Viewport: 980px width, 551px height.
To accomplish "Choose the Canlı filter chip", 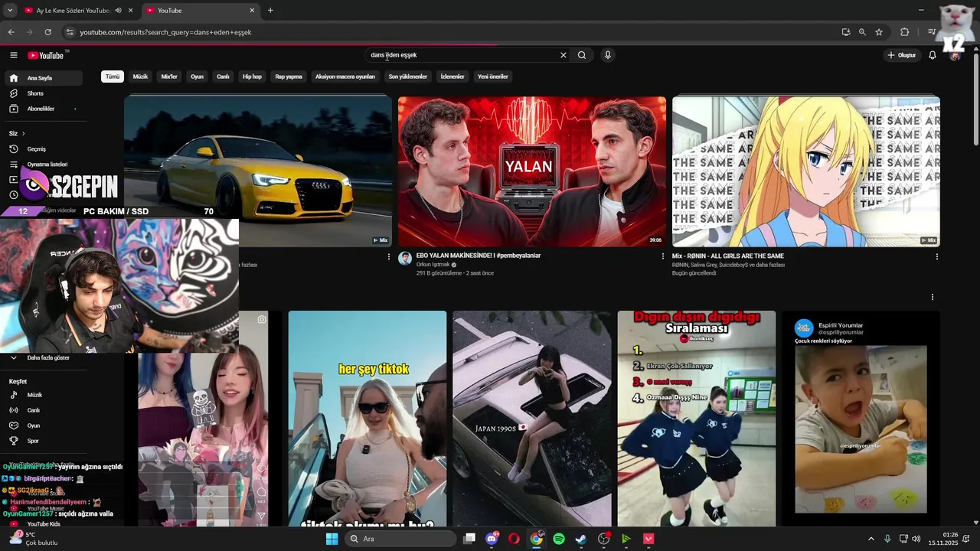I will [223, 77].
